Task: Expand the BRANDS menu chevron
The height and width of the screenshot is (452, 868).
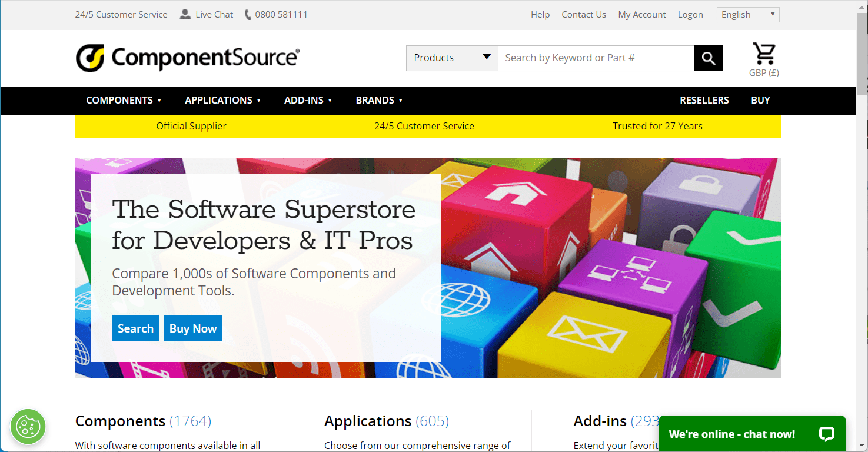Action: [401, 100]
